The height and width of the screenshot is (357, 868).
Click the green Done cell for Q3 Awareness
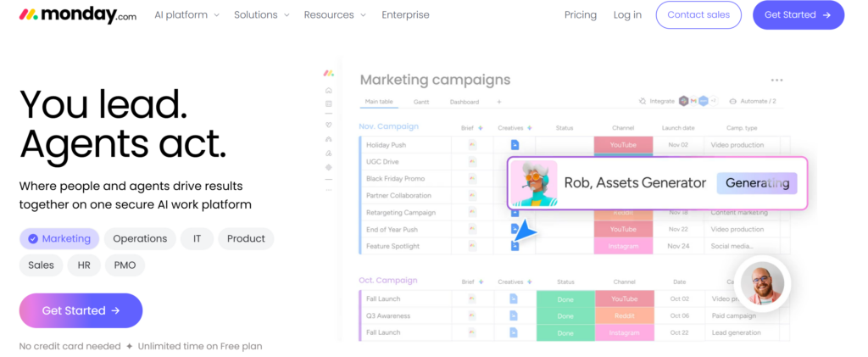click(565, 316)
